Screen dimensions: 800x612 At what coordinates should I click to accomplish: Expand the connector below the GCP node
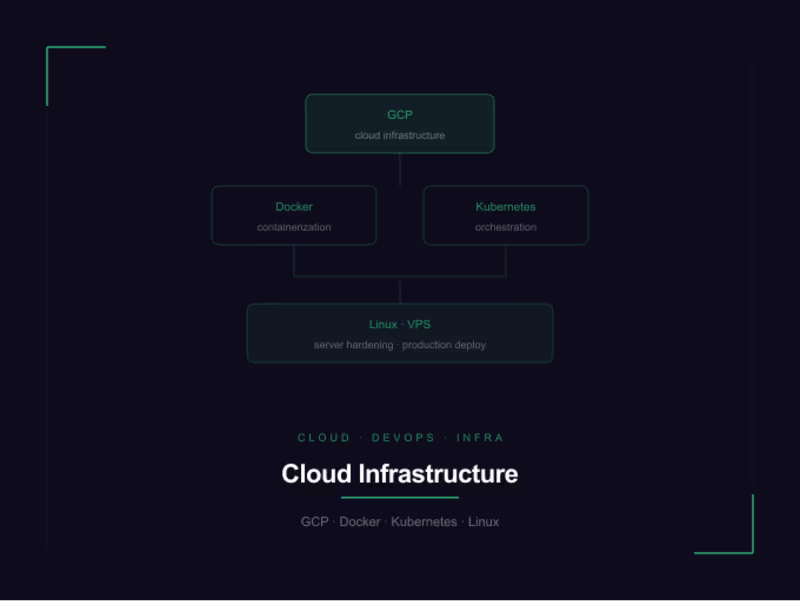coord(399,168)
